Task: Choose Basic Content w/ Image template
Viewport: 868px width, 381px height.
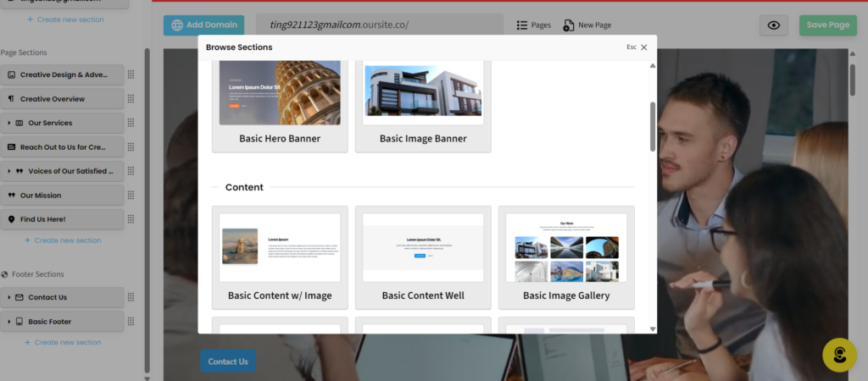Action: pos(280,257)
